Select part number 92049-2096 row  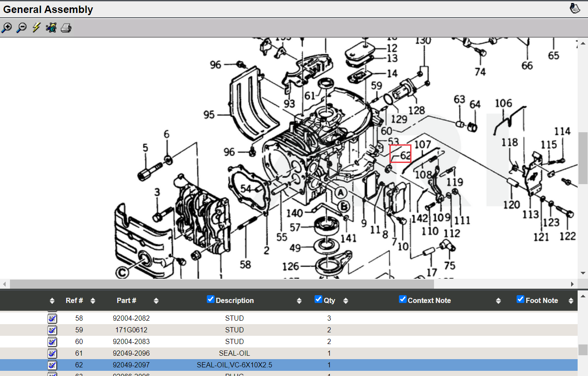pyautogui.click(x=131, y=354)
